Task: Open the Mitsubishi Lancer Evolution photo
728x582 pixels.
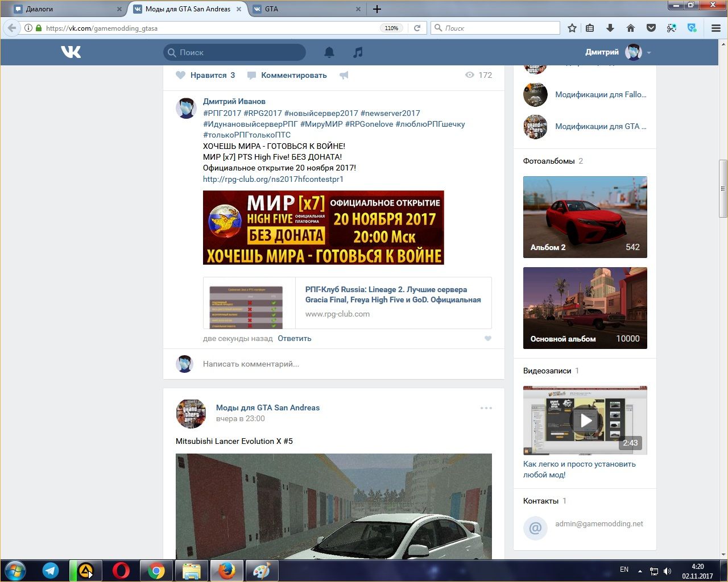Action: (x=334, y=506)
